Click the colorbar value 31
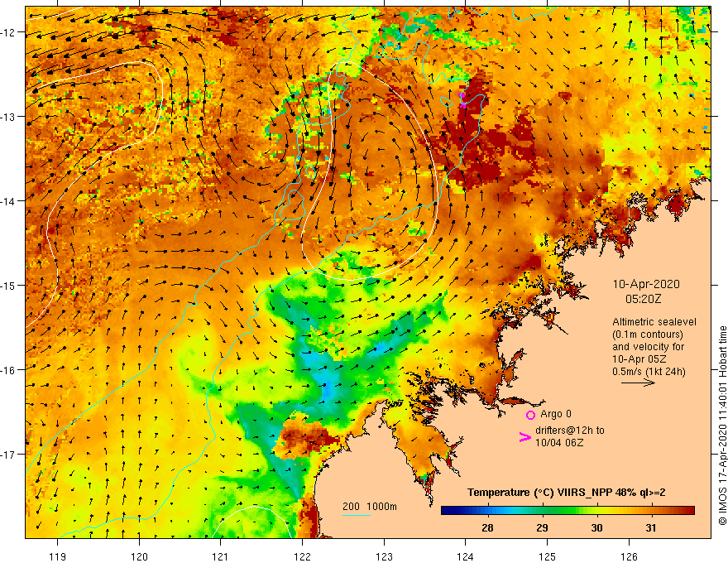The image size is (728, 563). pyautogui.click(x=651, y=527)
